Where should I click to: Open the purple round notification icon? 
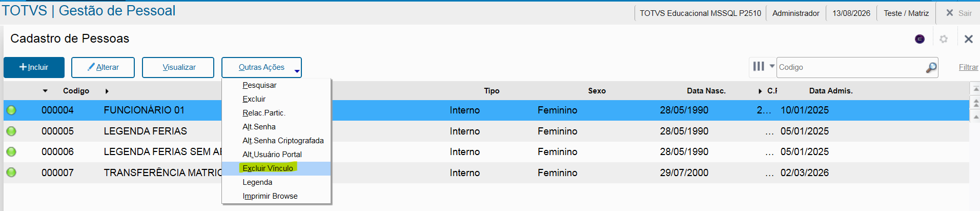[x=920, y=39]
